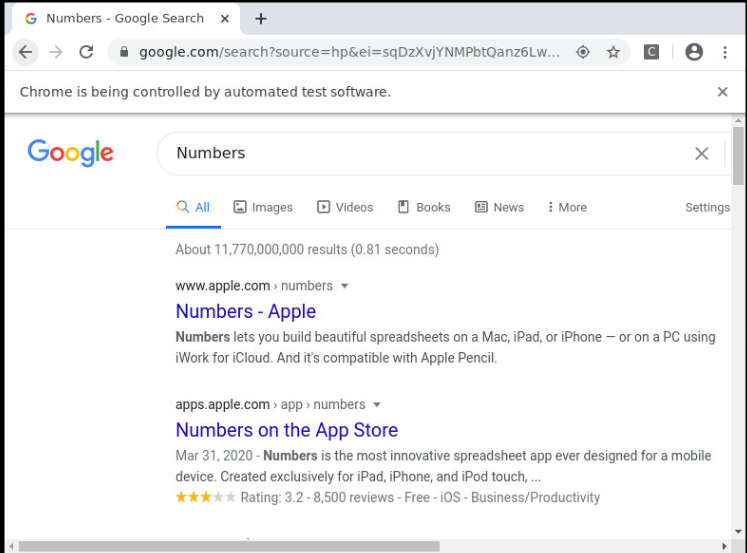Viewport: 747px width, 553px height.
Task: Switch to the News results tab
Action: coord(499,207)
